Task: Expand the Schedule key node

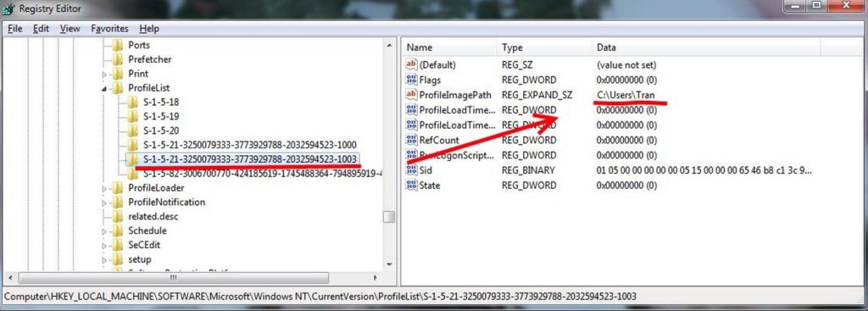Action: click(104, 231)
